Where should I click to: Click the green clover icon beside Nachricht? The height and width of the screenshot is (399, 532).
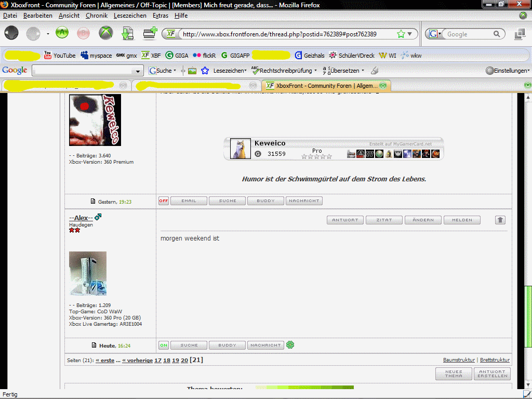tap(290, 345)
